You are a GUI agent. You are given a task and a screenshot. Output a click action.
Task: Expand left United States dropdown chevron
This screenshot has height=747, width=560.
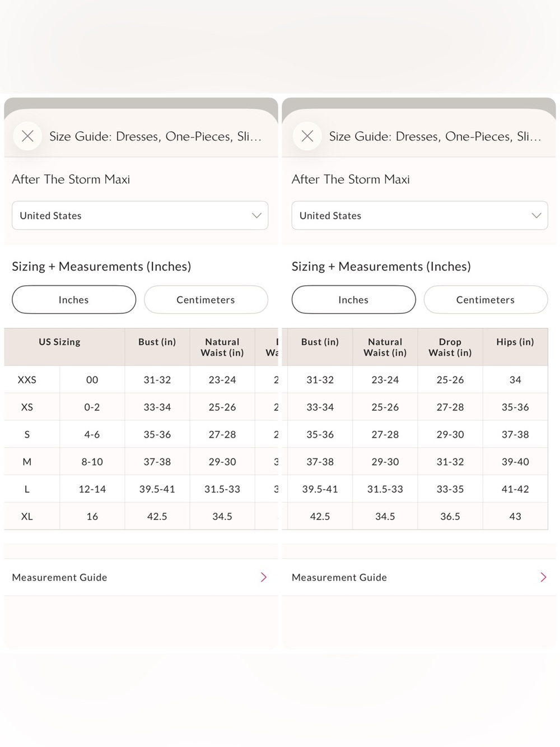coord(256,216)
